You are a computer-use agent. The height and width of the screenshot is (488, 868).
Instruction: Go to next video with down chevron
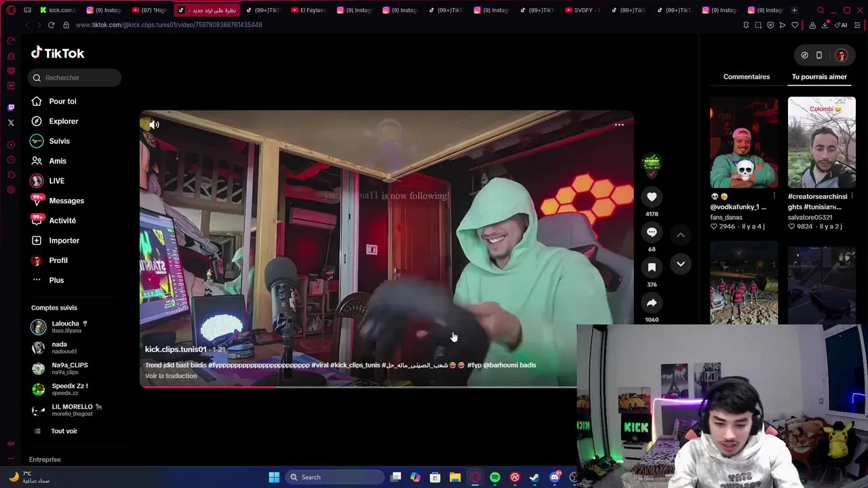[681, 264]
